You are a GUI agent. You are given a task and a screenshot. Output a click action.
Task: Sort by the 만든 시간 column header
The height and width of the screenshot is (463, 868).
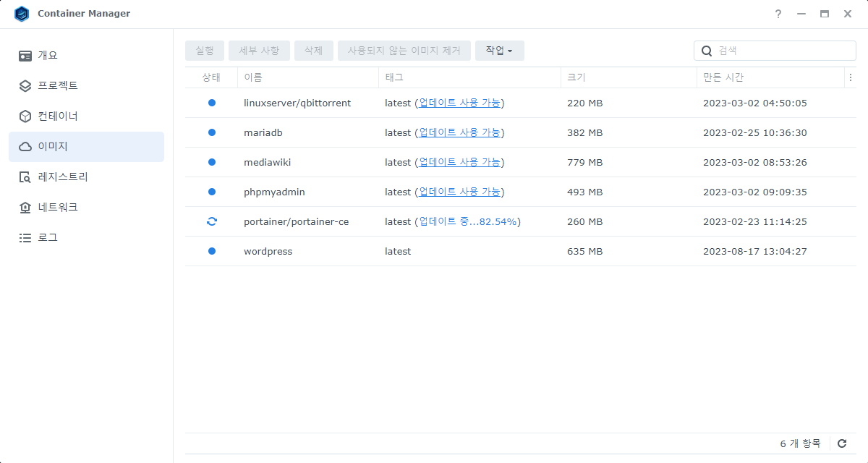click(771, 77)
